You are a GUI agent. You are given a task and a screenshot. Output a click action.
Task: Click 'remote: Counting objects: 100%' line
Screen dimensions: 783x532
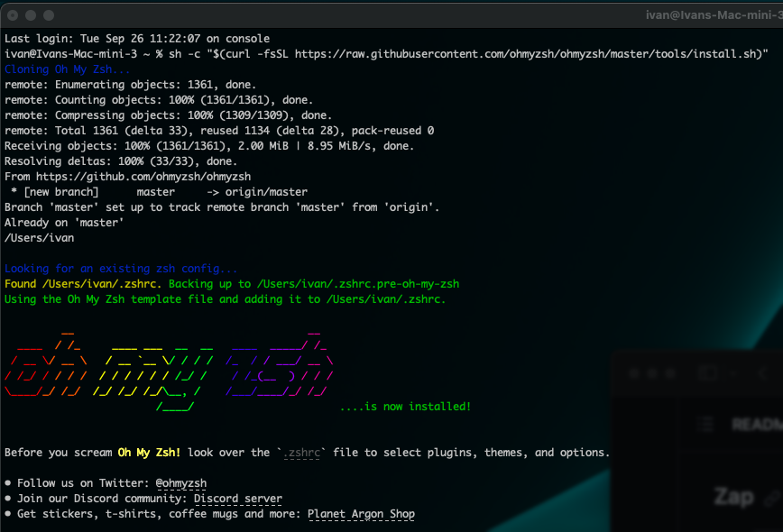[x=159, y=100]
